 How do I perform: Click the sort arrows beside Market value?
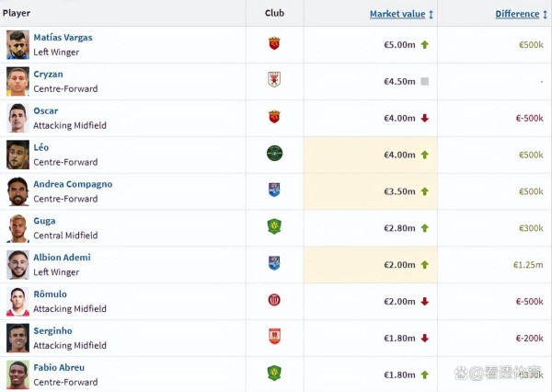point(431,15)
